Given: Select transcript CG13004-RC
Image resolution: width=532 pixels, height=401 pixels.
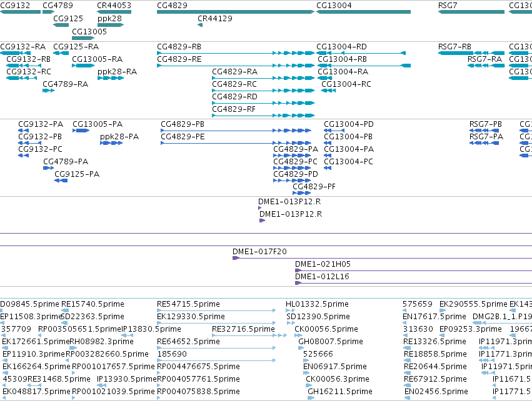Looking at the screenshot, I should [x=346, y=84].
